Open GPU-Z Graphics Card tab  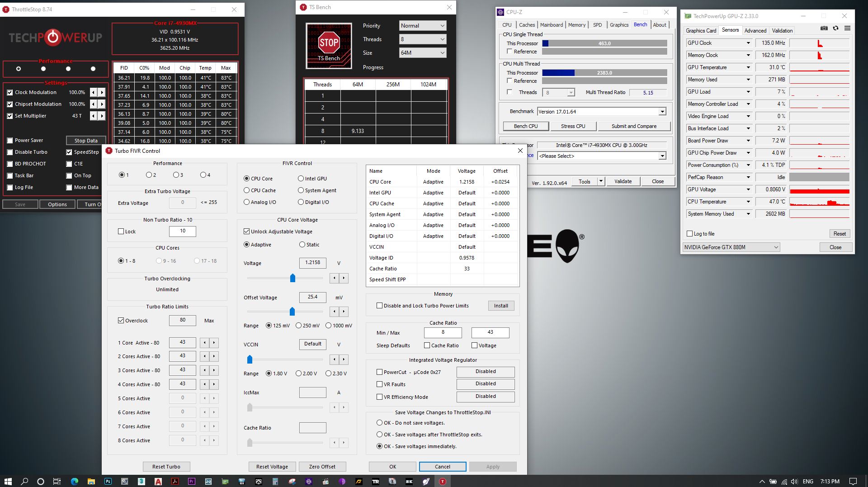coord(701,31)
